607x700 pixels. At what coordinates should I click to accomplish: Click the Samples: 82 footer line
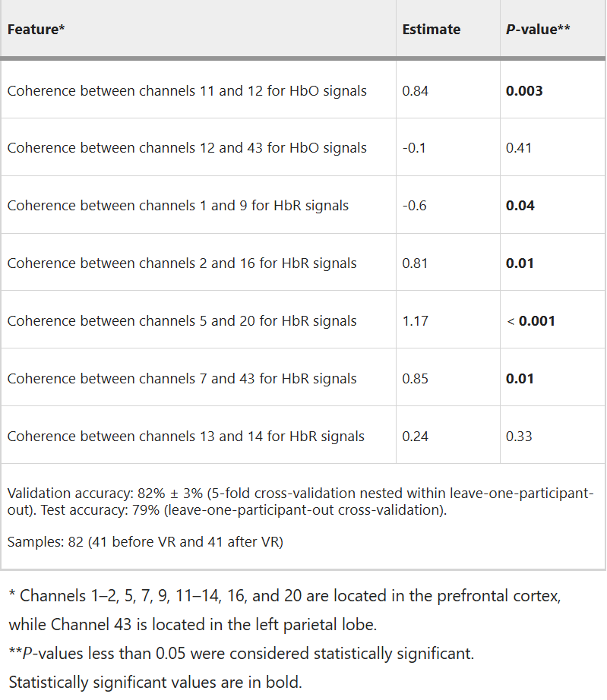[x=145, y=541]
